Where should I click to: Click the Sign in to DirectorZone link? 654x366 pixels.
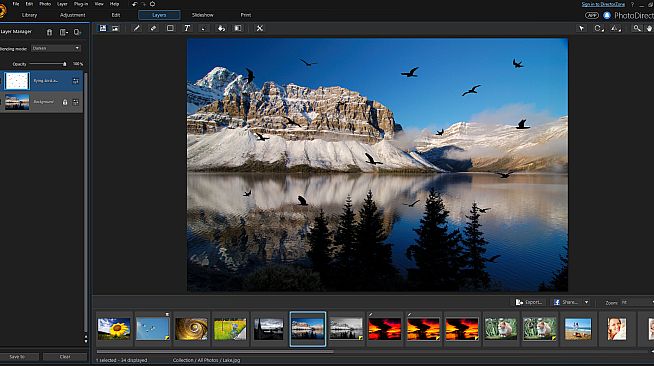pyautogui.click(x=604, y=4)
